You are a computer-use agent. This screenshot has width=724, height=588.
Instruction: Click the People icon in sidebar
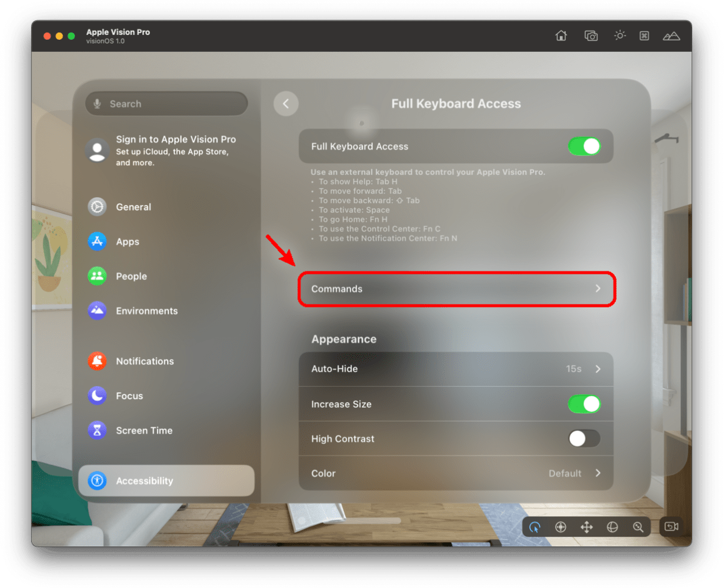tap(97, 276)
